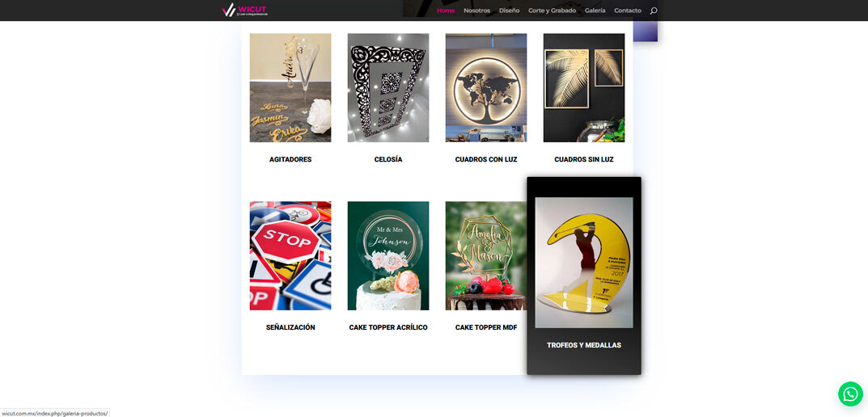Open the TROFEOS Y MEDALLAS link

584,345
